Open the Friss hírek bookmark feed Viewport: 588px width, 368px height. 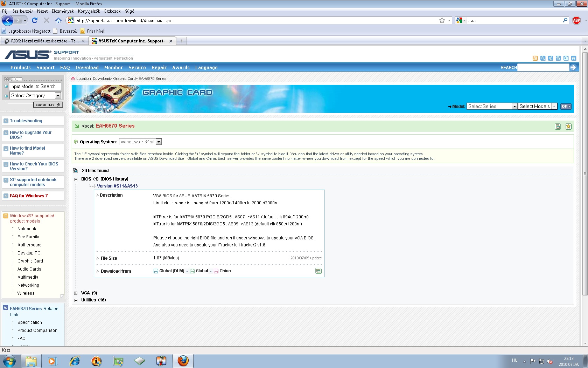pos(93,31)
